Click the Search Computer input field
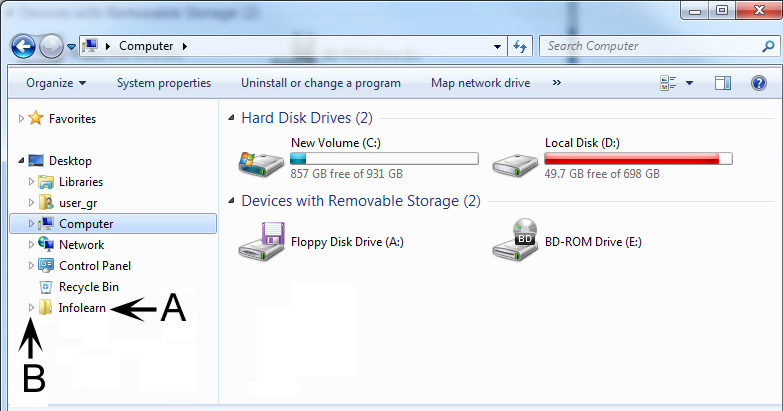This screenshot has height=411, width=783. pos(653,46)
